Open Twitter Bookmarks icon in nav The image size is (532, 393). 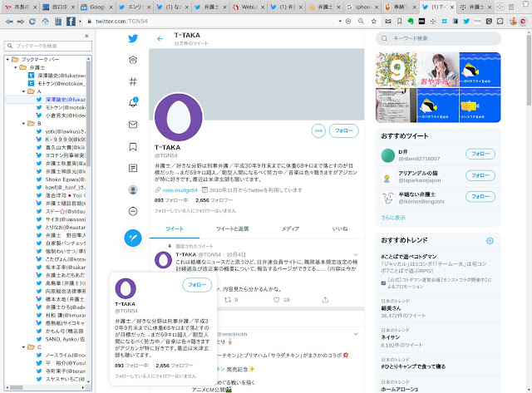(133, 146)
